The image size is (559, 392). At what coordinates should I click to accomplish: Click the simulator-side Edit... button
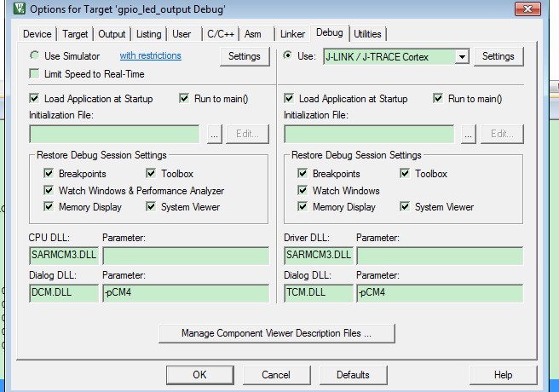pyautogui.click(x=247, y=134)
